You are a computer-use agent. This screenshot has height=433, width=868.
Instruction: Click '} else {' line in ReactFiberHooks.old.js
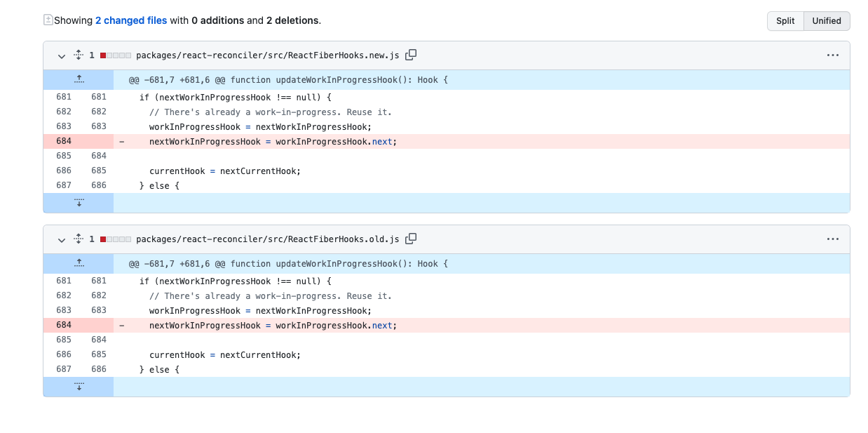tap(159, 369)
